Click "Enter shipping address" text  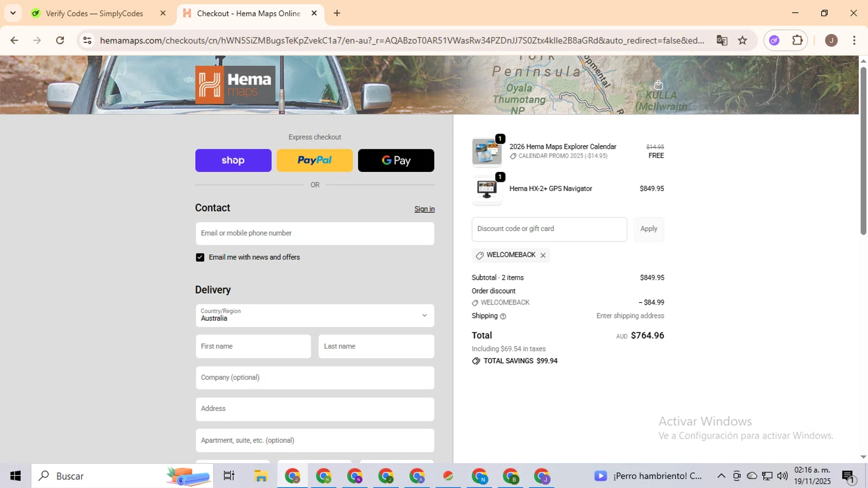point(630,316)
